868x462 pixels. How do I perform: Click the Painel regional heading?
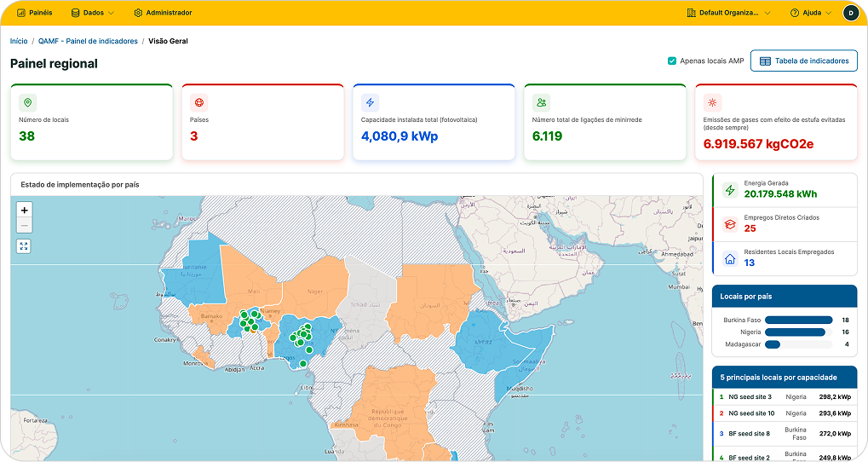coord(54,64)
